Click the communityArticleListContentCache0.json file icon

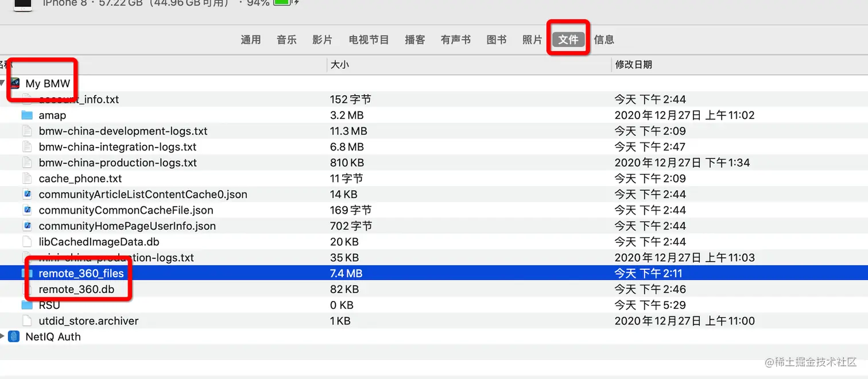point(27,194)
